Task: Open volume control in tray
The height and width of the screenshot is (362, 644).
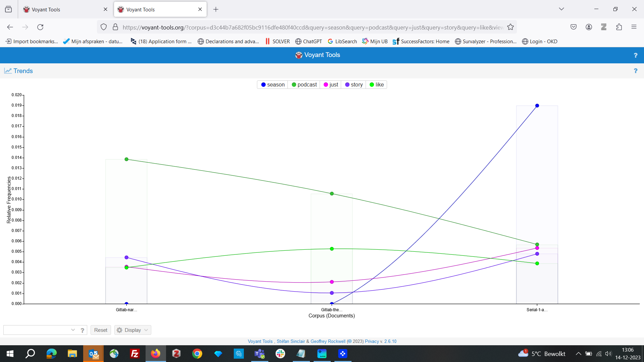Action: pyautogui.click(x=608, y=354)
